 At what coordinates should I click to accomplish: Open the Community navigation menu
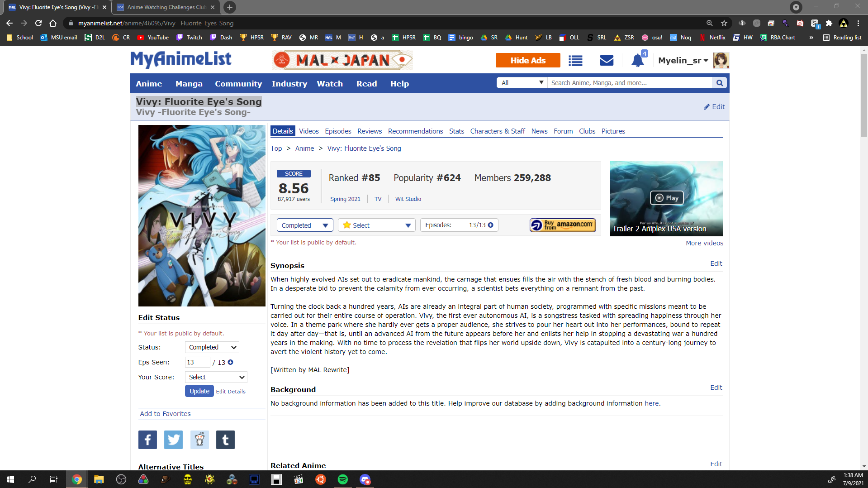[238, 84]
